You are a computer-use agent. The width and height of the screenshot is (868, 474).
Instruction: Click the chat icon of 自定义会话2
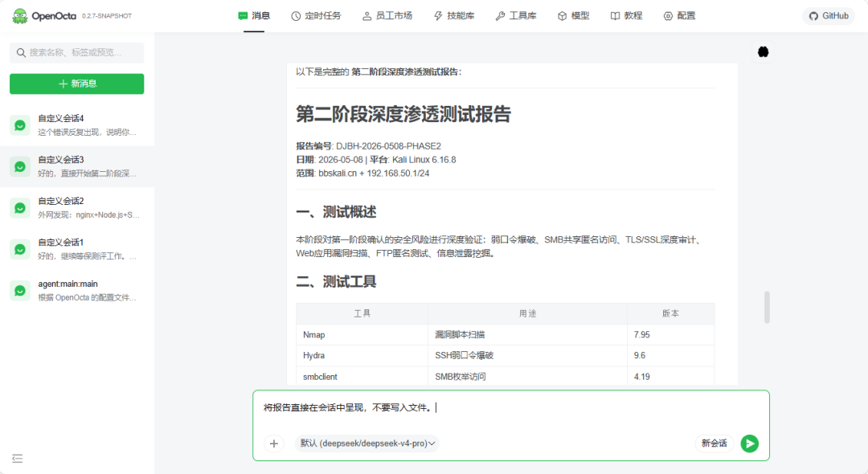click(20, 209)
